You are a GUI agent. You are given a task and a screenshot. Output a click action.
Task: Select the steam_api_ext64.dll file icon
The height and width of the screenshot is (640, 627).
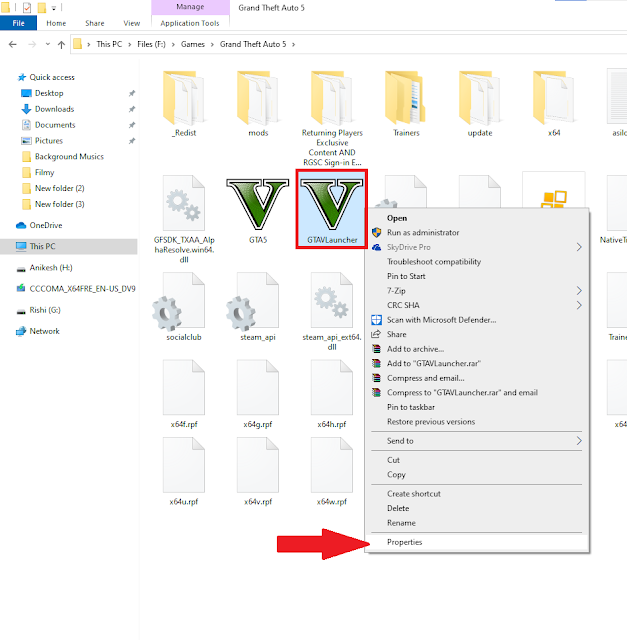[x=332, y=300]
